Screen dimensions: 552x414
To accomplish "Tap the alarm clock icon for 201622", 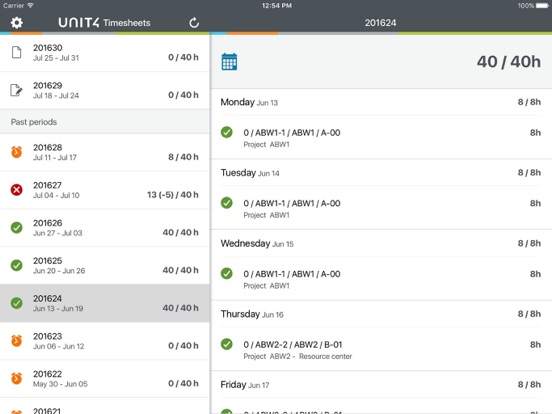I will 17,378.
